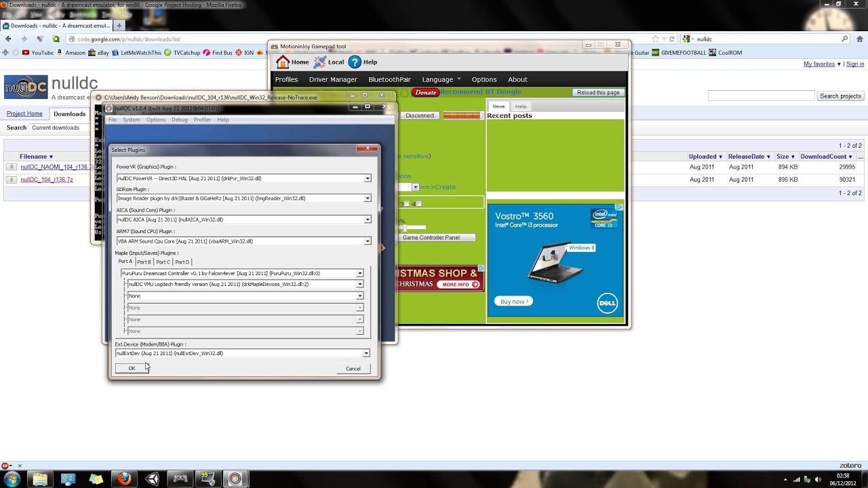Open nullDC File menu
The image size is (868, 488).
click(x=113, y=120)
